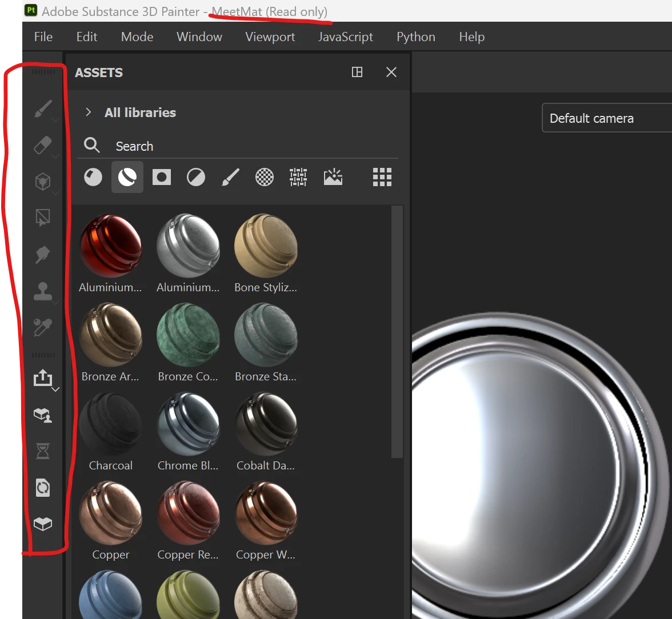The height and width of the screenshot is (619, 672).
Task: Open the Help menu
Action: (x=472, y=37)
